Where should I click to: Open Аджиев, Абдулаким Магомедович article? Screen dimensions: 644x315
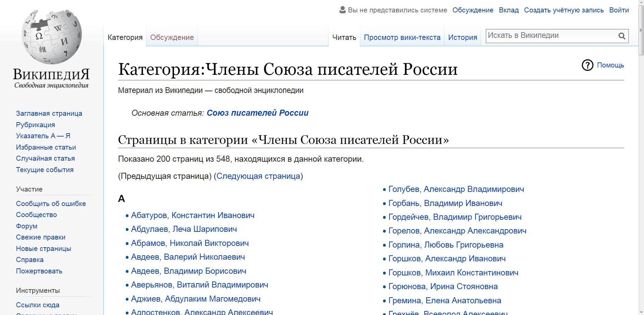click(196, 299)
